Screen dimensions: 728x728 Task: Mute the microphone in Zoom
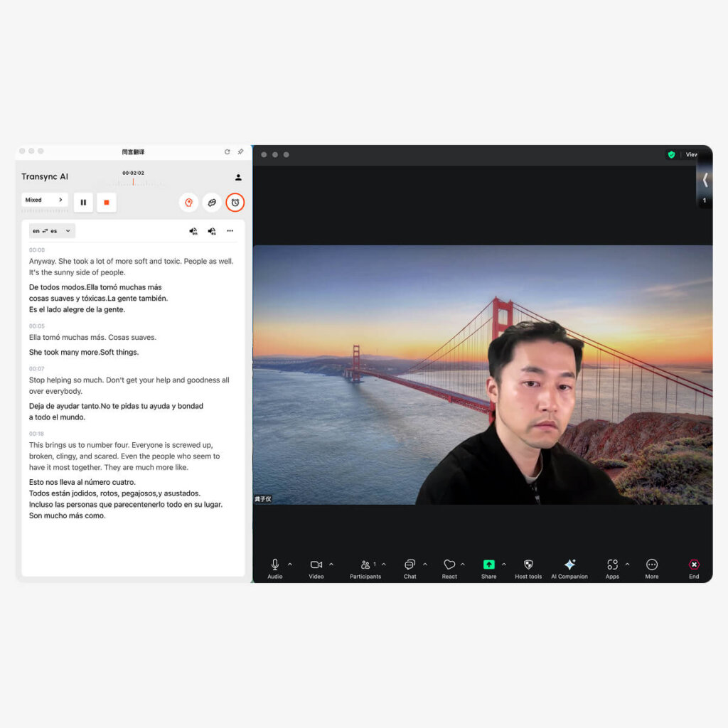click(274, 565)
